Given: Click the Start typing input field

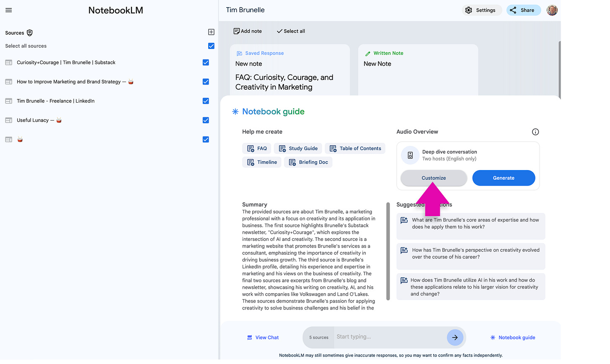Looking at the screenshot, I should 390,337.
